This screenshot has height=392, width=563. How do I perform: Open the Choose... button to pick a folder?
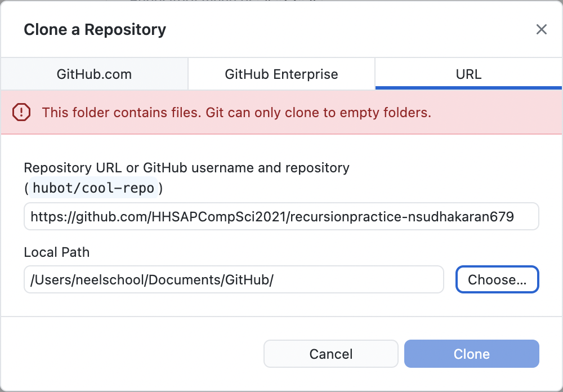click(x=497, y=279)
